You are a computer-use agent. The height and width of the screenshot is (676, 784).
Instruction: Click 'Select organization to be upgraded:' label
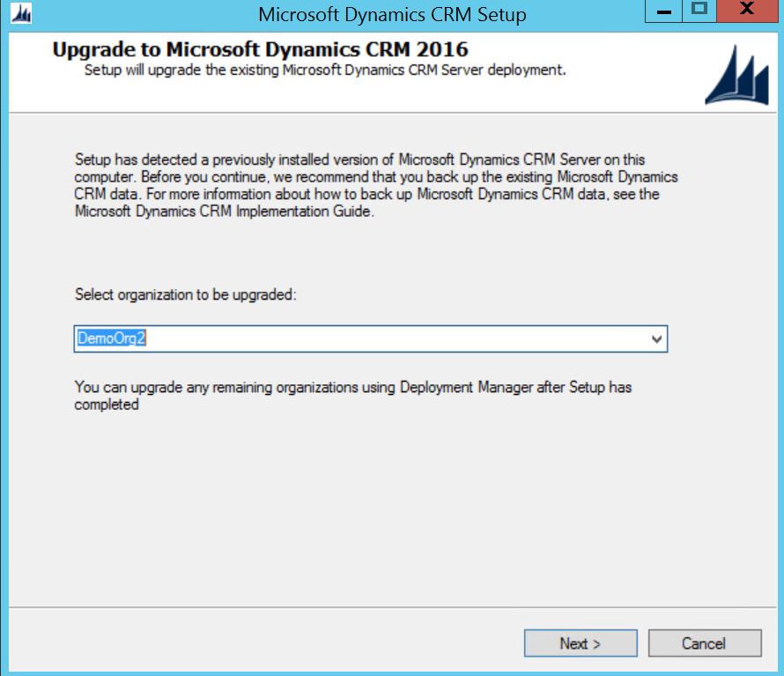point(186,294)
